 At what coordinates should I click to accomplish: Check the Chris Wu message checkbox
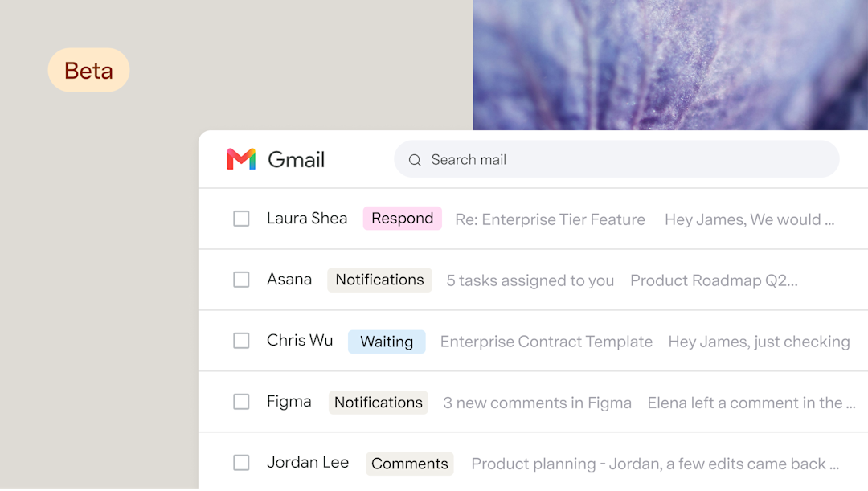pyautogui.click(x=241, y=341)
